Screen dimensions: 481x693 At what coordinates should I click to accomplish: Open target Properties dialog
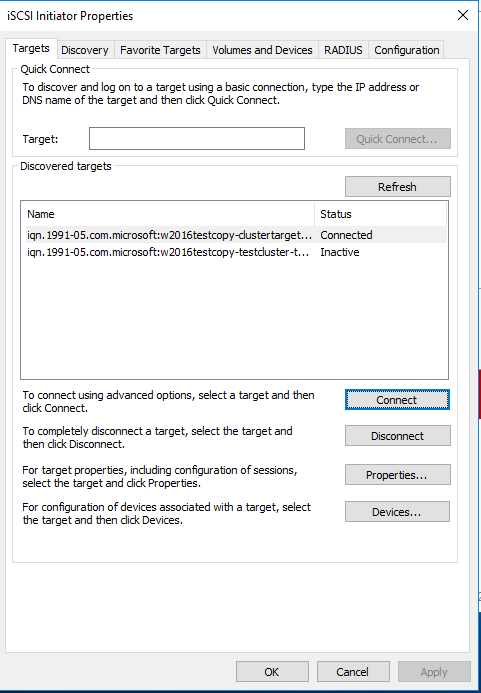tap(397, 475)
